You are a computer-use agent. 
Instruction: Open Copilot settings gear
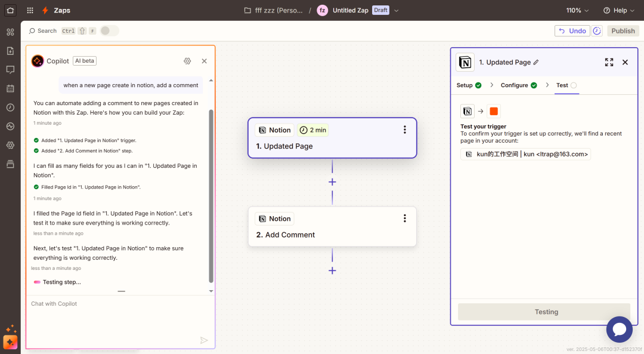pos(187,61)
